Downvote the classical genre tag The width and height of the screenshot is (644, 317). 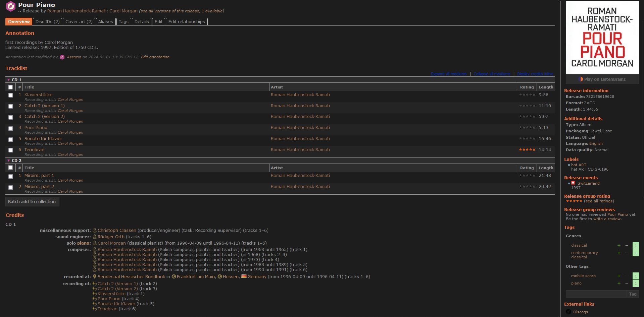(627, 246)
